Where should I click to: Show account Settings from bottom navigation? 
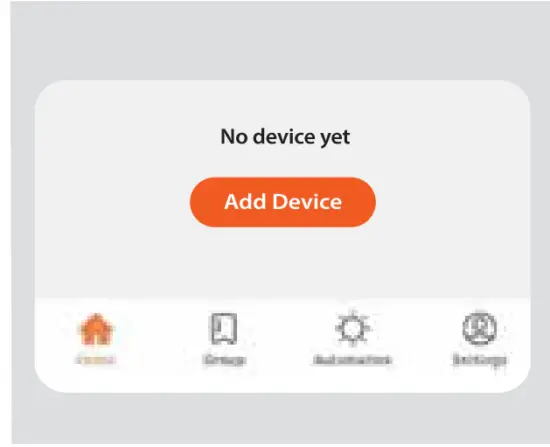tap(479, 339)
